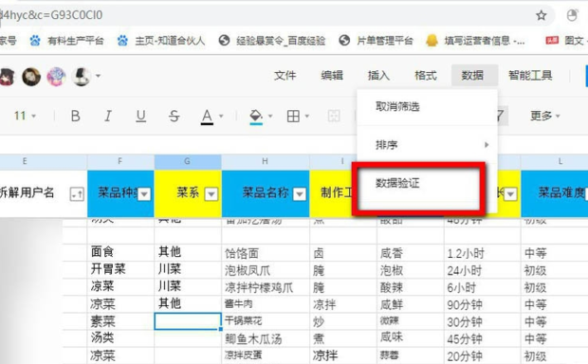The width and height of the screenshot is (588, 364).
Task: Click the brown-haired collaborator avatar
Action: 31,77
